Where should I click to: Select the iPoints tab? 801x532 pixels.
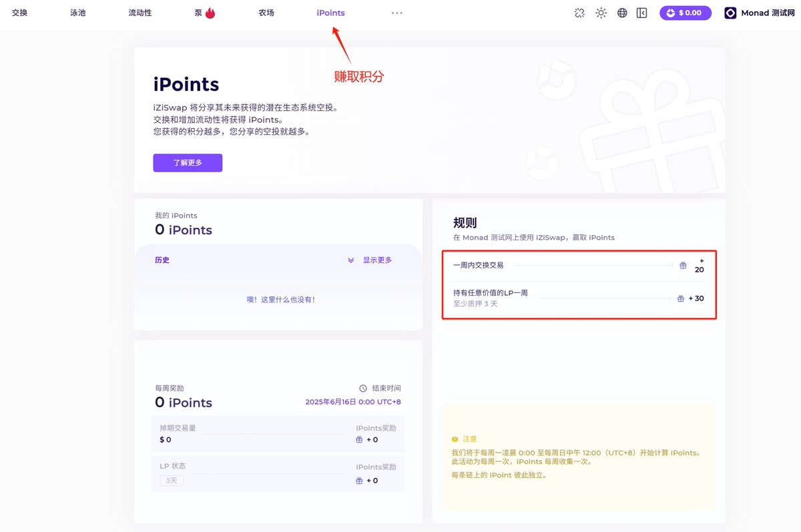point(330,13)
